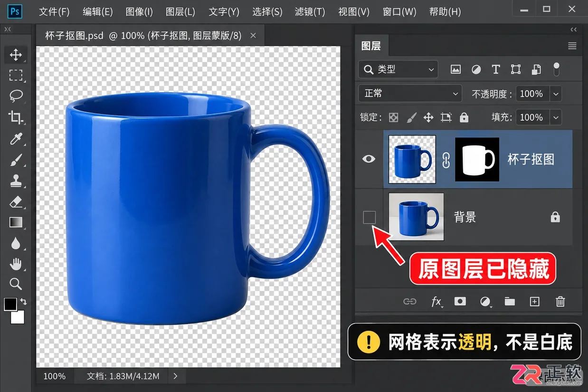Expand the 填充 slider arrow

(556, 117)
